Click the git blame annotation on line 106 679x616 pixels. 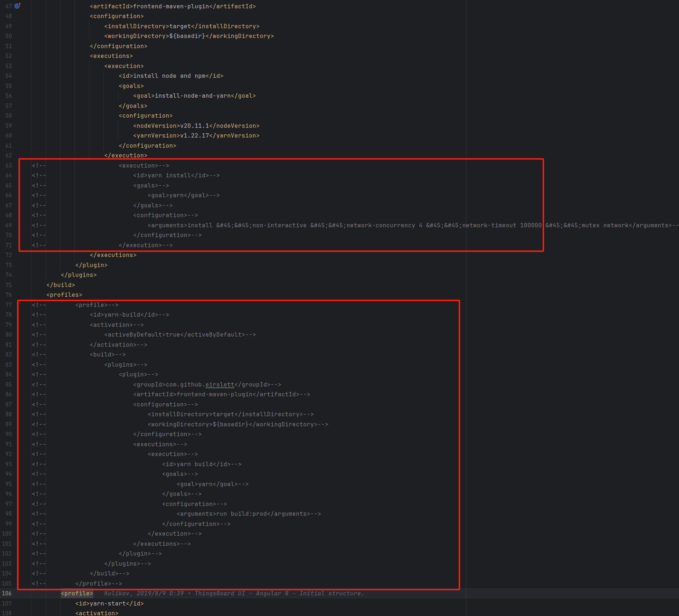234,593
